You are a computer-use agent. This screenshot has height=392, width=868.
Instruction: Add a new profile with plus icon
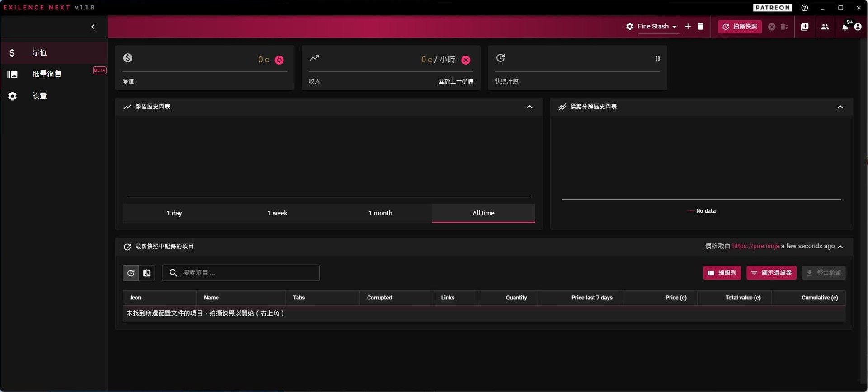[688, 27]
